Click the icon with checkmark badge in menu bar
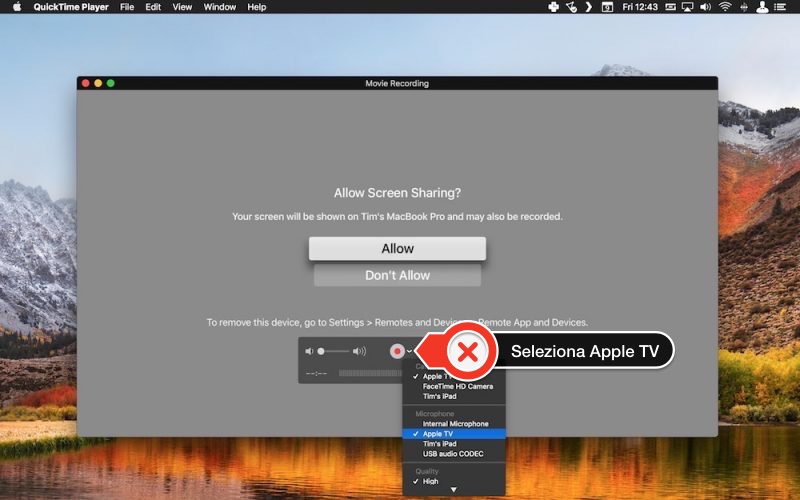Screen dimensions: 800x500 [571, 7]
